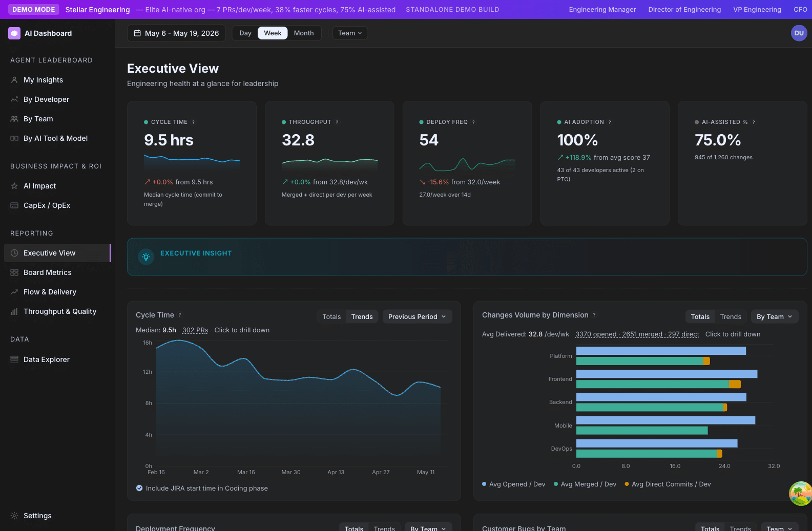812x531 pixels.
Task: Click the By AI Tool & Model icon
Action: click(x=14, y=138)
